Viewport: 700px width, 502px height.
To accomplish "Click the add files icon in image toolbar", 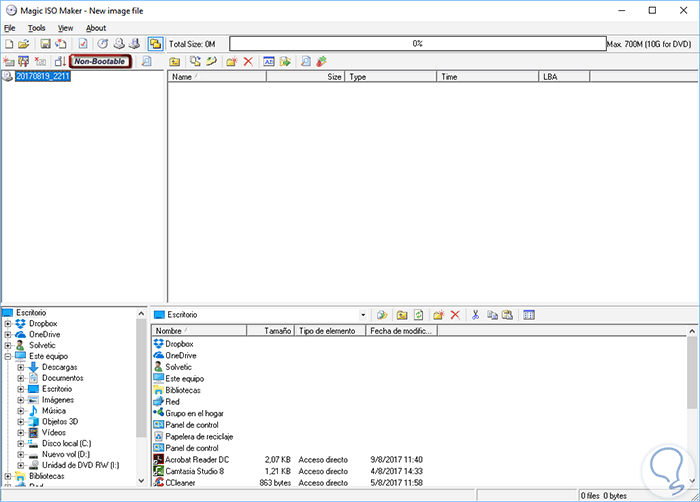I will (195, 61).
